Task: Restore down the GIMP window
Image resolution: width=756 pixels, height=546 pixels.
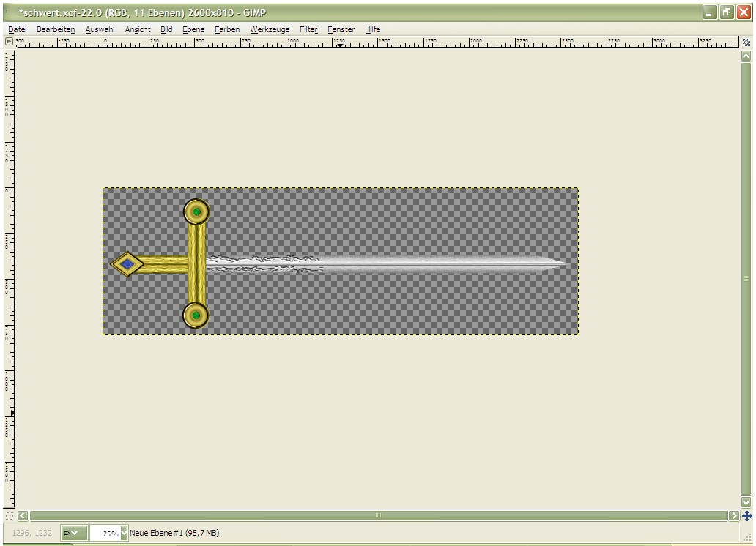Action: pyautogui.click(x=726, y=12)
